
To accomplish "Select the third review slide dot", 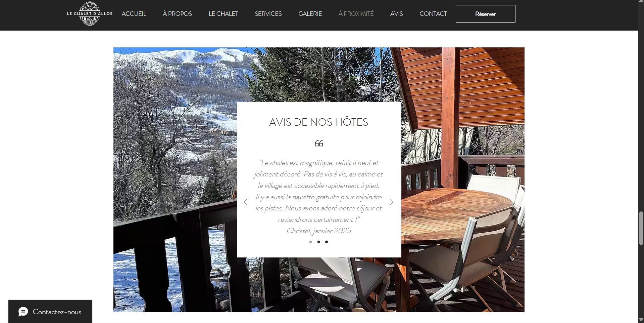I will (327, 242).
